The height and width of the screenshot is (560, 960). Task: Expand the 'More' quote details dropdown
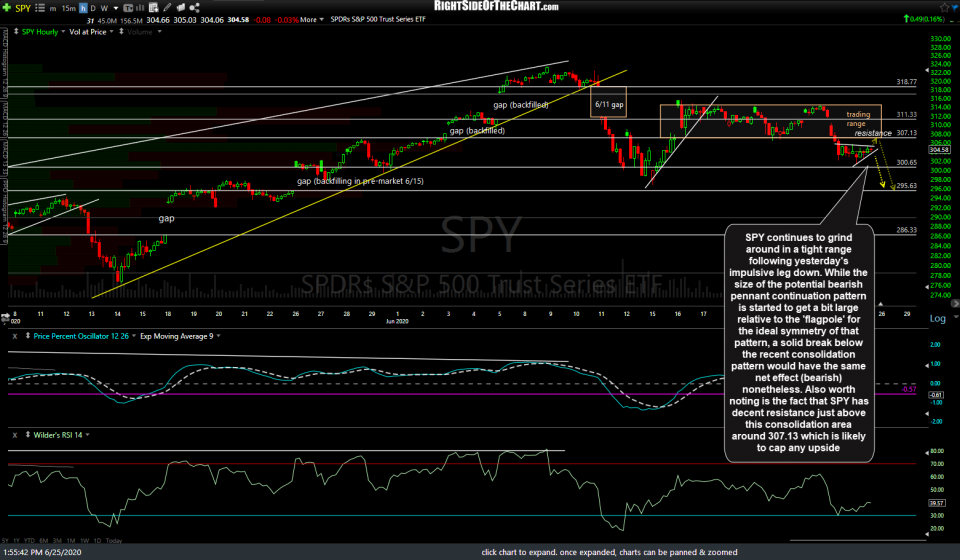[x=312, y=20]
